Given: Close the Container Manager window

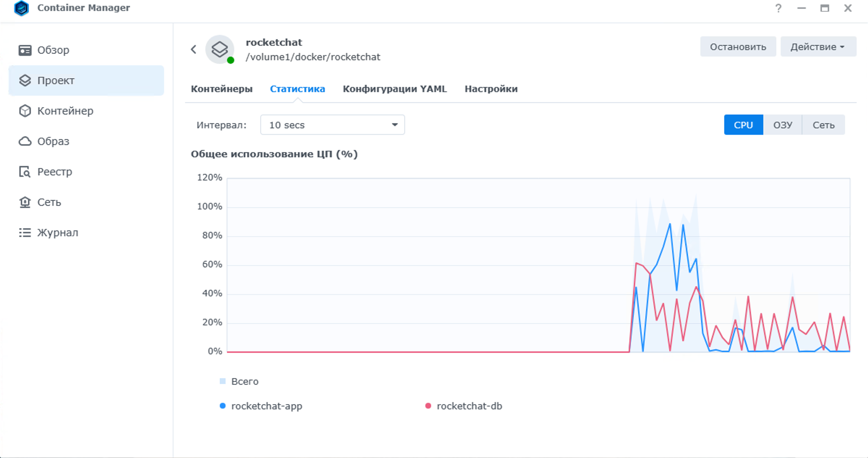Looking at the screenshot, I should 848,8.
